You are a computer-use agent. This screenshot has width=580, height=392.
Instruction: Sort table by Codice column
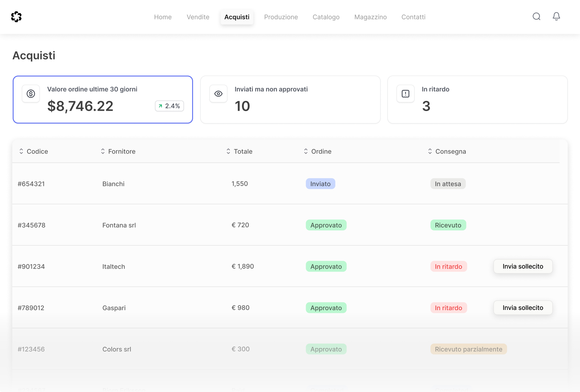tap(33, 151)
